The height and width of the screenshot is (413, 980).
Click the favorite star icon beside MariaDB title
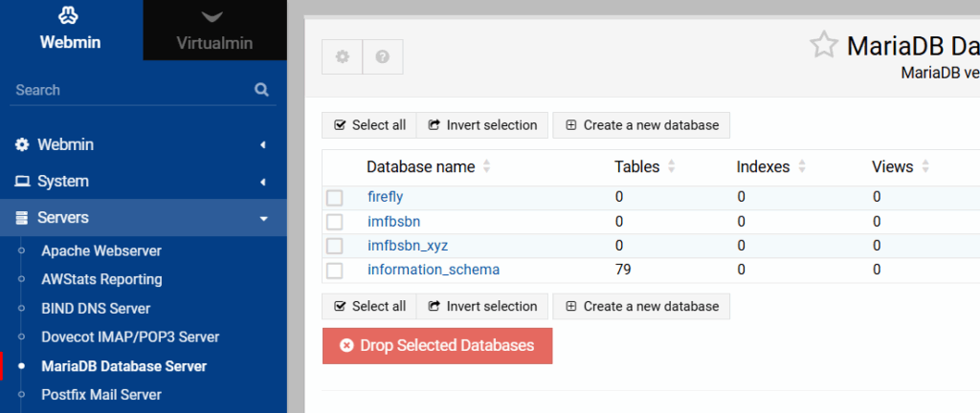tap(823, 45)
